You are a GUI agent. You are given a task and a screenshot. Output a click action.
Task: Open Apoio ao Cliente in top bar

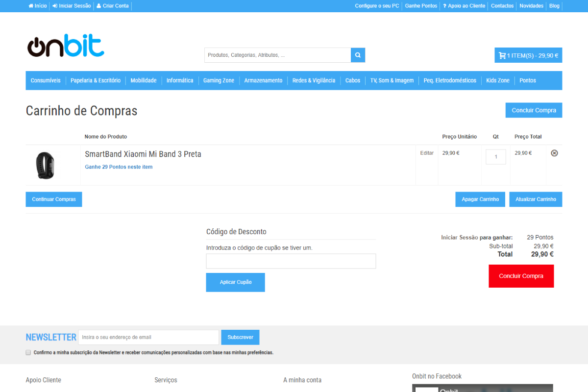(x=464, y=6)
